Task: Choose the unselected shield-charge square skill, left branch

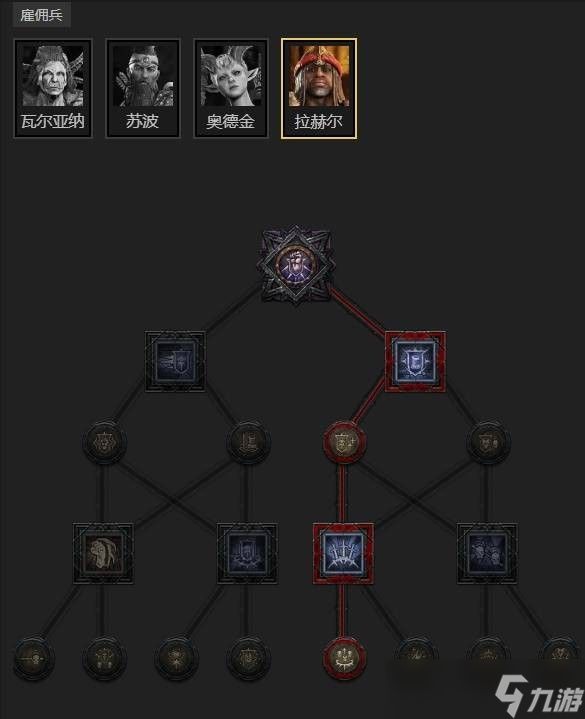Action: tap(175, 361)
